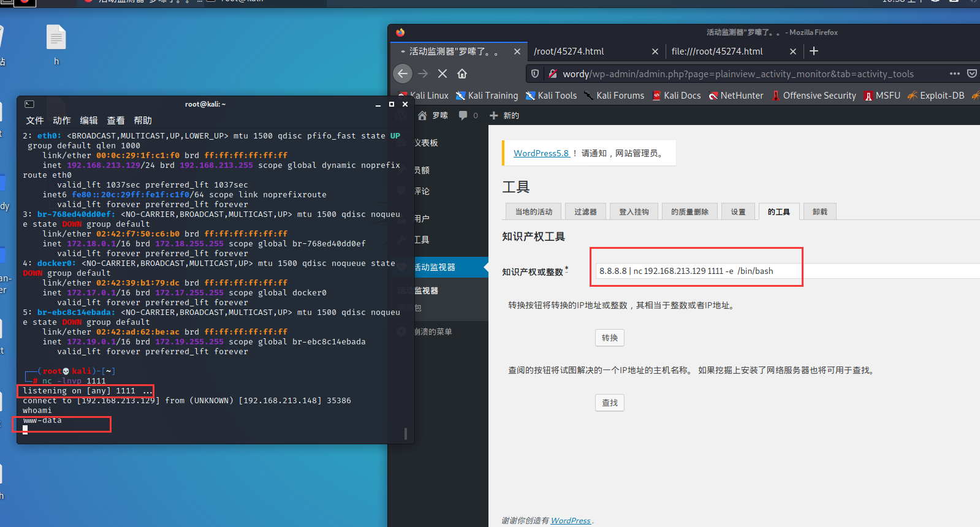Switch to the 登入挂钩 tab

click(x=634, y=211)
